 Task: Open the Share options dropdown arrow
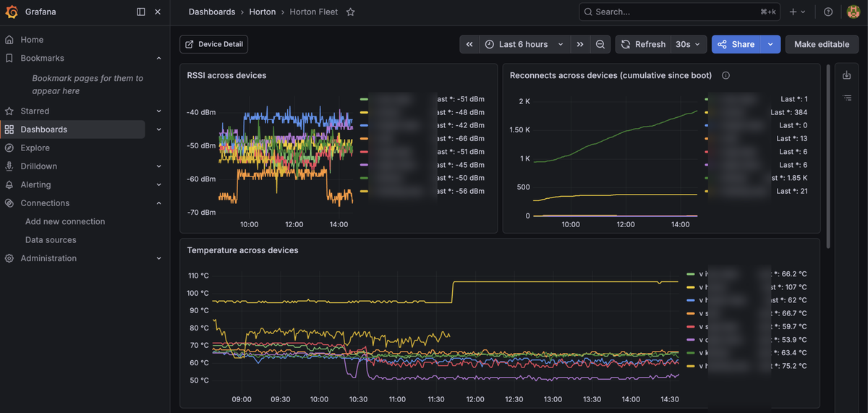click(771, 44)
